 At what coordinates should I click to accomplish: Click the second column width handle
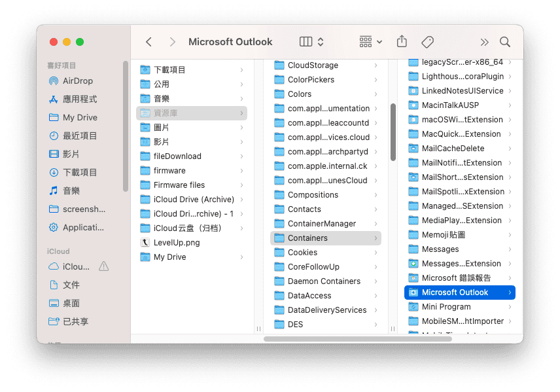tap(393, 329)
